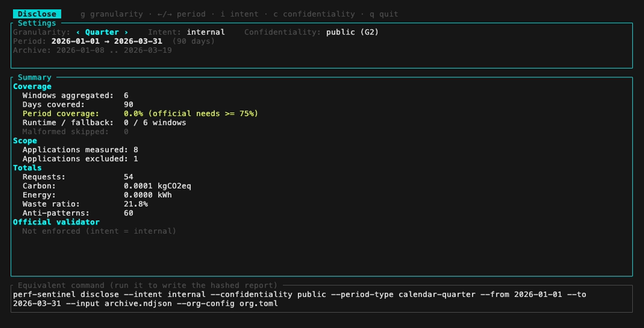This screenshot has height=328, width=644.
Task: Click the Carbon value 0.0001 kgCO2eq
Action: (157, 186)
